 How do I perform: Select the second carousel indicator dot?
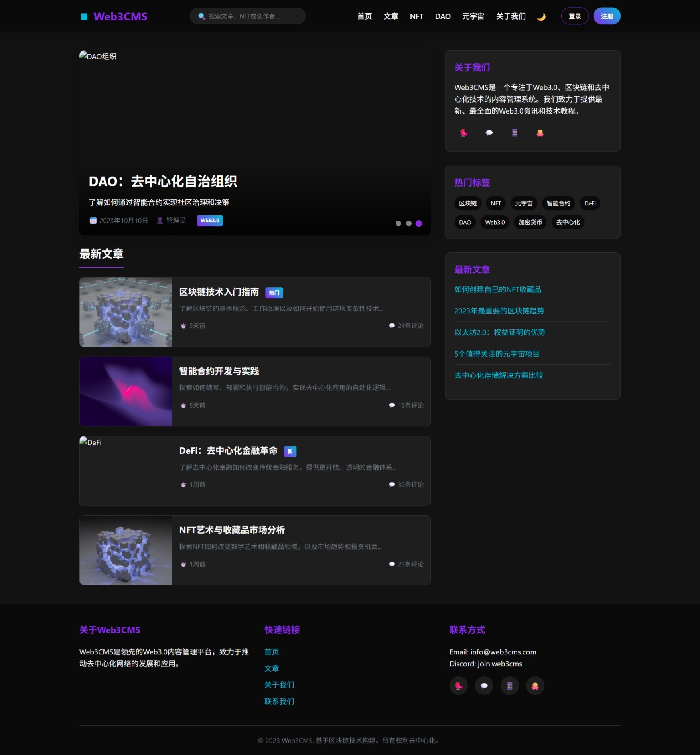point(408,223)
